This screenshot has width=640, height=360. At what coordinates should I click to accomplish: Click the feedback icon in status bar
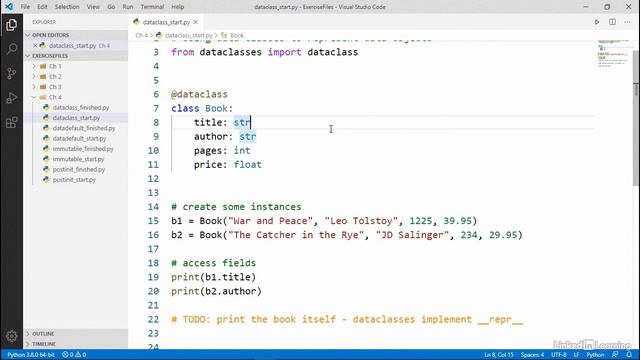pos(615,355)
